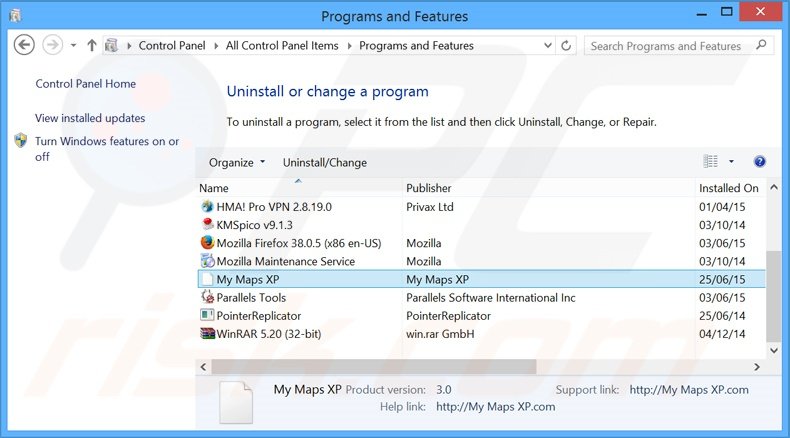This screenshot has width=790, height=438.
Task: Select Parallels Tools entry
Action: pos(251,297)
